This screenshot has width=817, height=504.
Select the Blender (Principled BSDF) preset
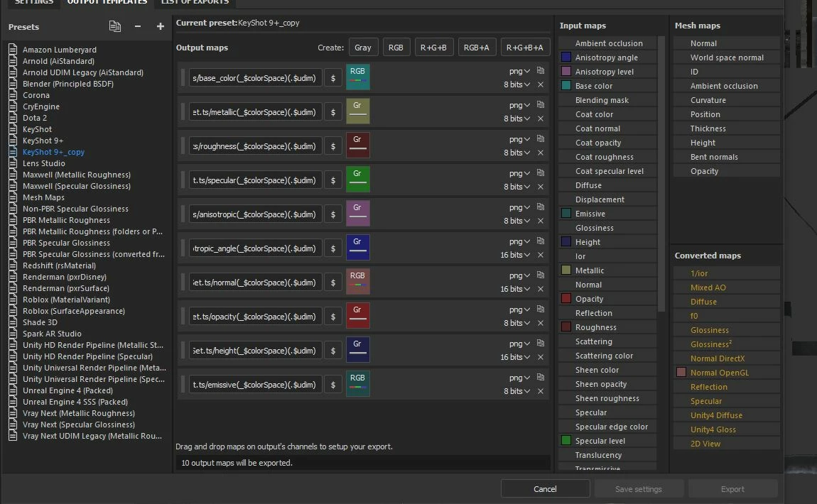(68, 84)
